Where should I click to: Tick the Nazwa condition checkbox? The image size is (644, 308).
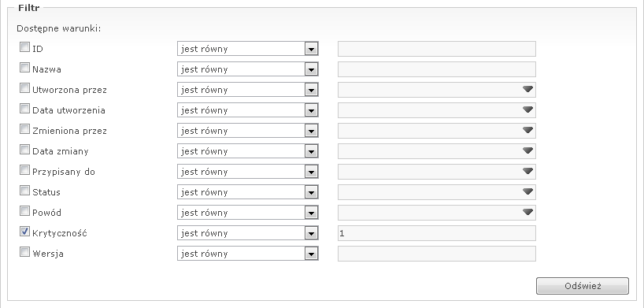(24, 68)
